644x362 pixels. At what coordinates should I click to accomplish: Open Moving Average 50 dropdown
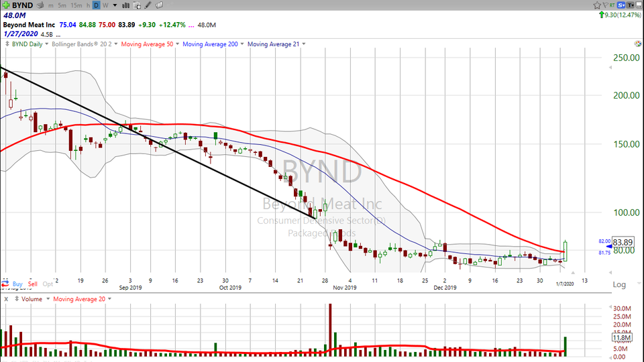pos(177,44)
